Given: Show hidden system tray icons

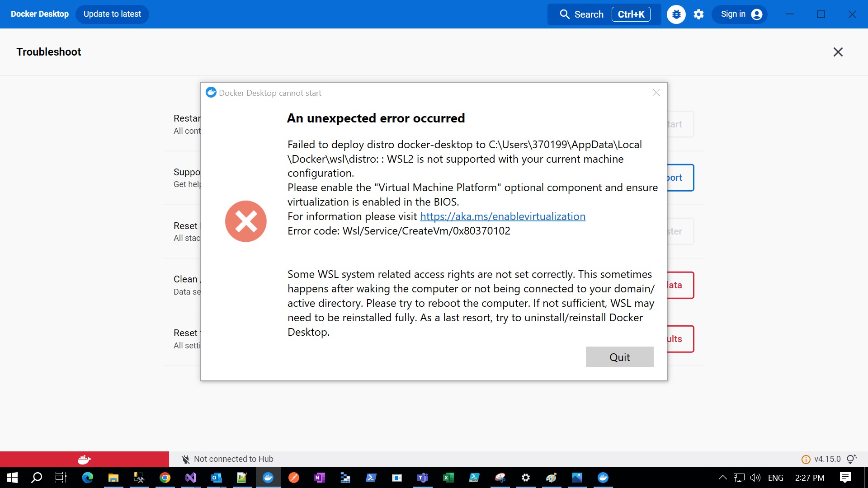Looking at the screenshot, I should pyautogui.click(x=722, y=478).
